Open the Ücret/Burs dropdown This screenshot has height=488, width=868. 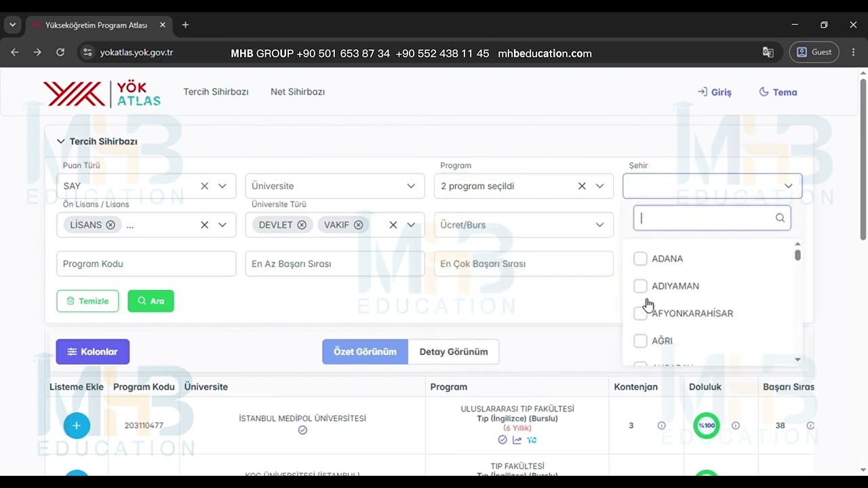(524, 225)
